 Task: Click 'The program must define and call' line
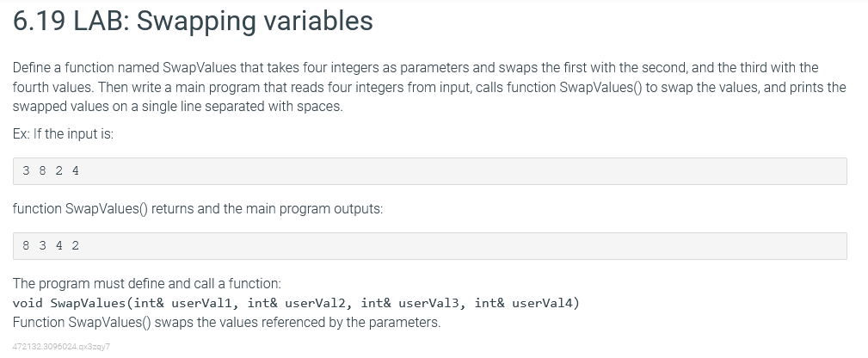(147, 284)
